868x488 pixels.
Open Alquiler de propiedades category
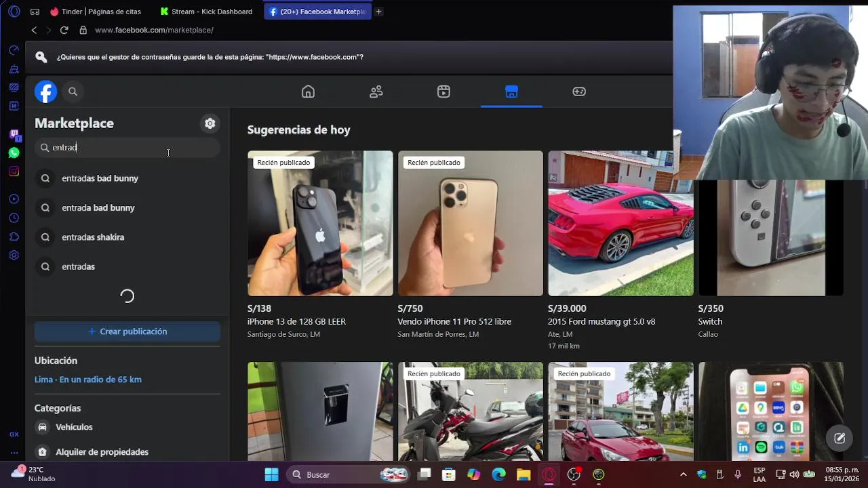[127, 452]
